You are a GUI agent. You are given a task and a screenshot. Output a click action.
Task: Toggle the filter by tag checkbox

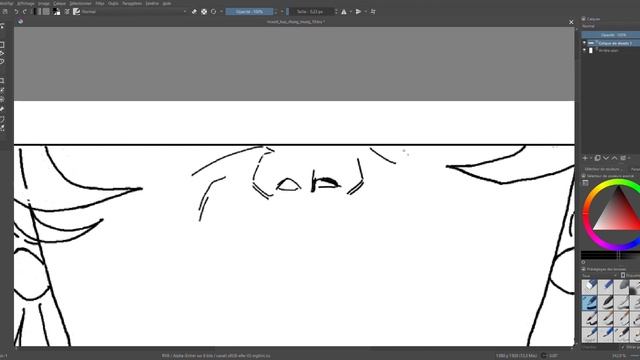[x=623, y=347]
